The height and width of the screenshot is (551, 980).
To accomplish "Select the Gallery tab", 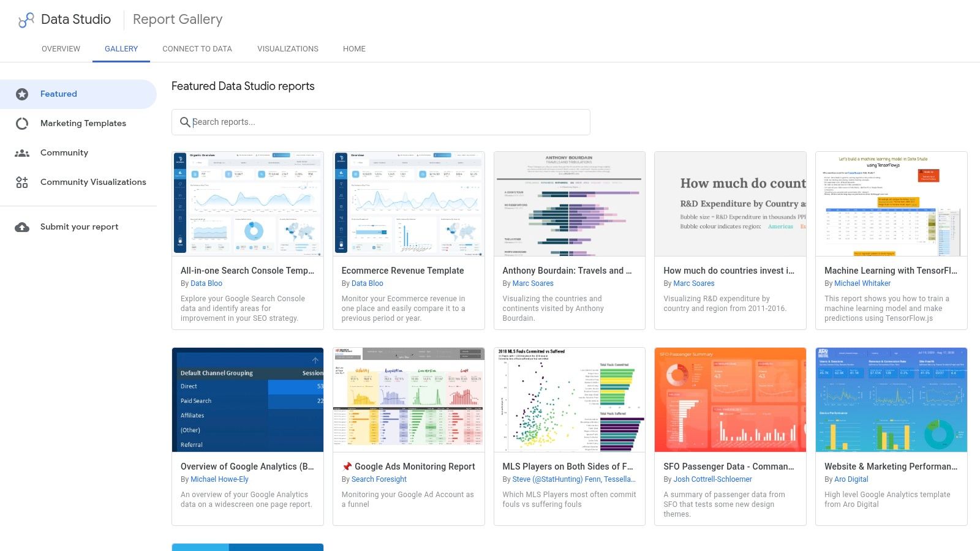I will [x=121, y=49].
